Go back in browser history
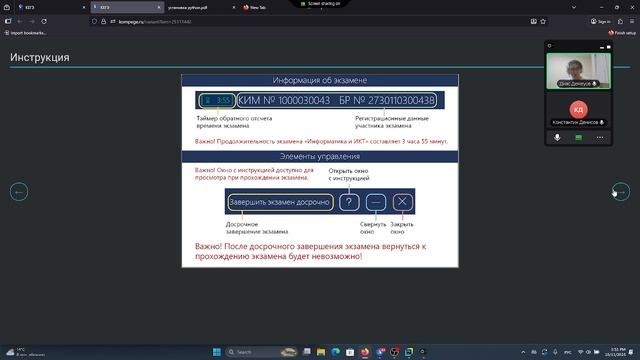640x360 pixels. pos(20,21)
